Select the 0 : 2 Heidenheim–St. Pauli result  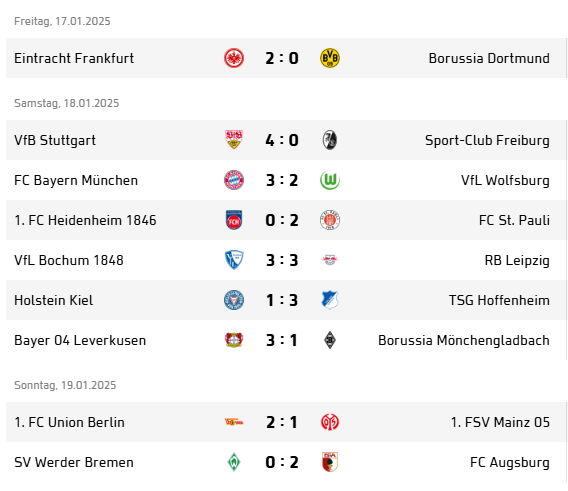(282, 220)
